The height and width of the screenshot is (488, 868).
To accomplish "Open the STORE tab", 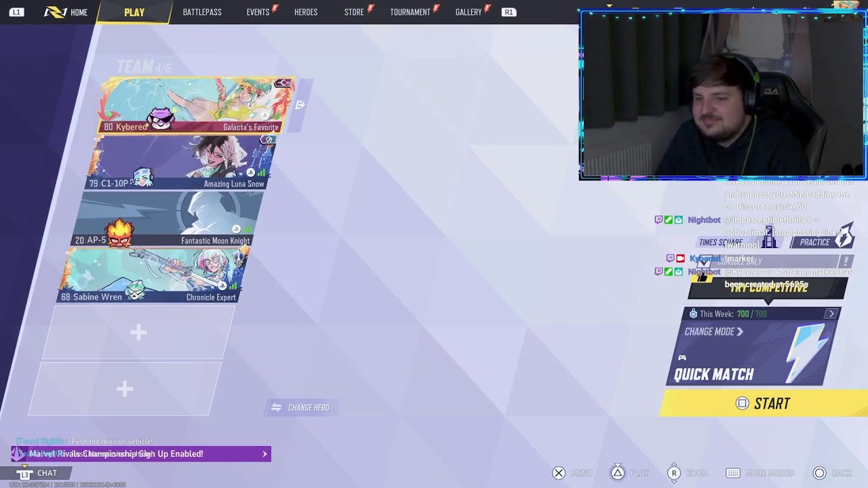I will [x=354, y=12].
